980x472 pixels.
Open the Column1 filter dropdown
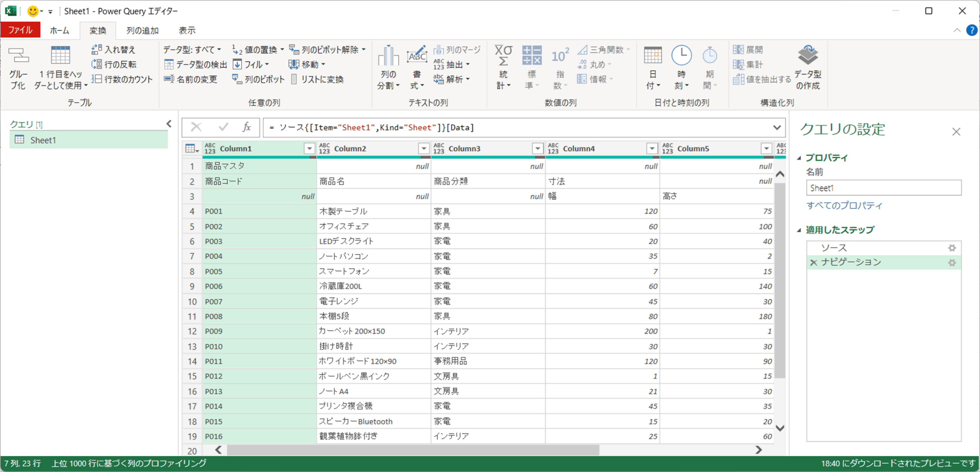tap(309, 148)
